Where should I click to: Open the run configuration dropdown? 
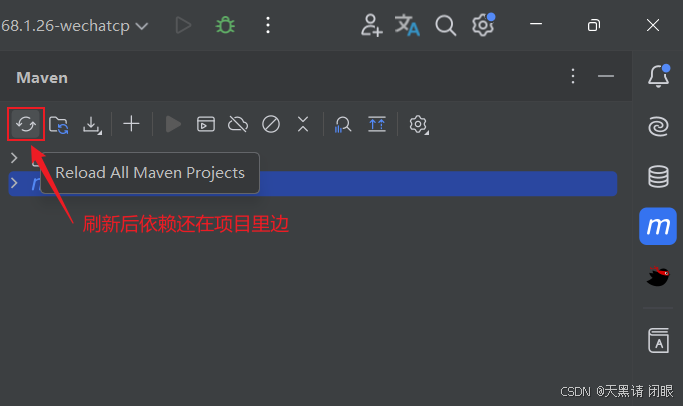coord(74,26)
